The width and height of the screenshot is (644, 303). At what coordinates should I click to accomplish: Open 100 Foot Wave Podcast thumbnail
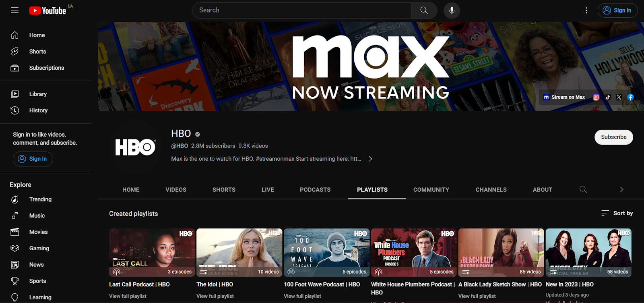[x=326, y=253]
